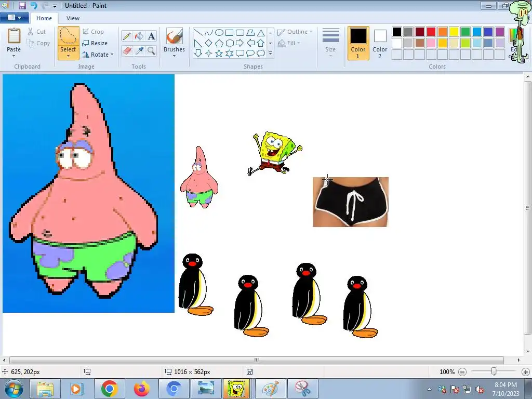Select the Eraser tool
This screenshot has height=399, width=532.
pyautogui.click(x=127, y=50)
